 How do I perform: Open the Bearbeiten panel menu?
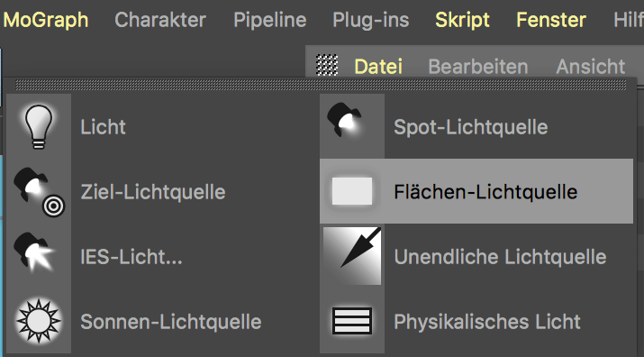point(477,66)
